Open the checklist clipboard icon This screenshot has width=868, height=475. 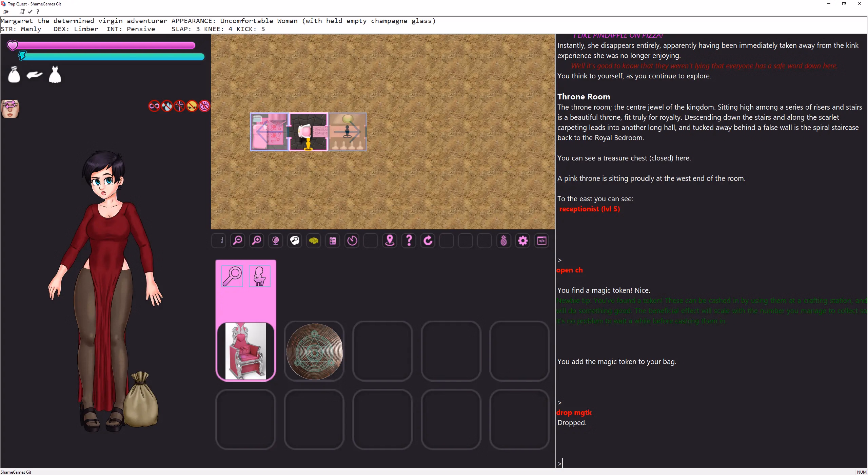point(333,241)
